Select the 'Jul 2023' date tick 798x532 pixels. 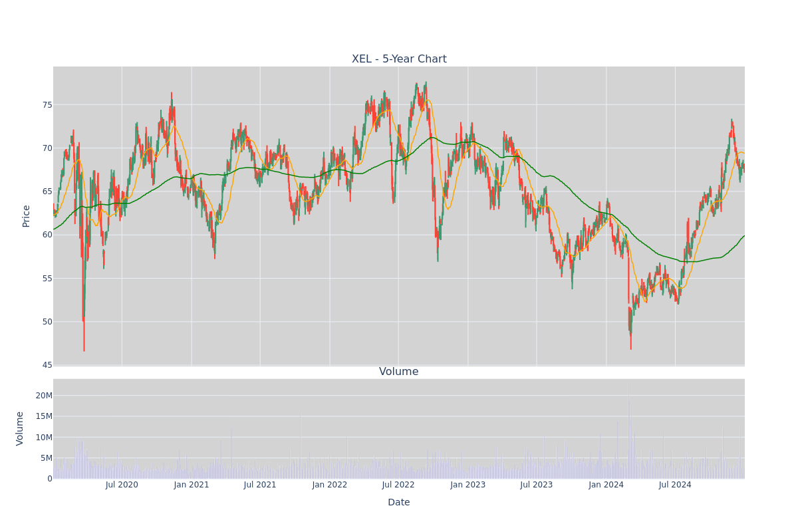click(537, 485)
